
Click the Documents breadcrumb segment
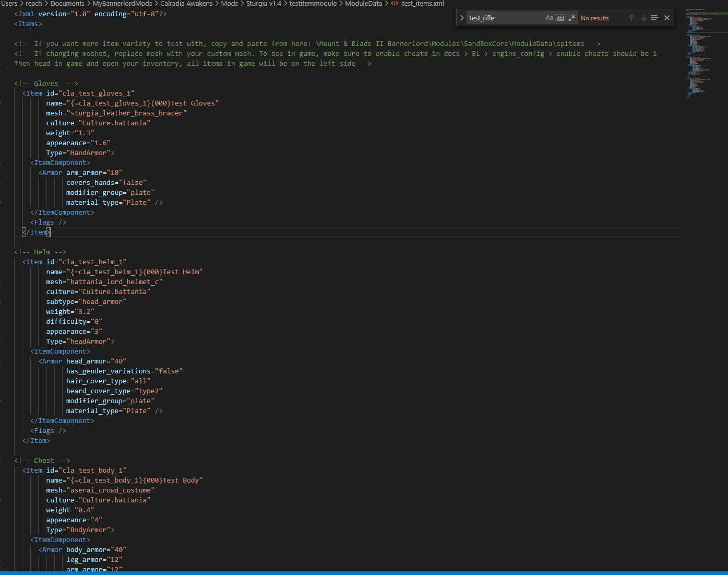click(x=67, y=4)
